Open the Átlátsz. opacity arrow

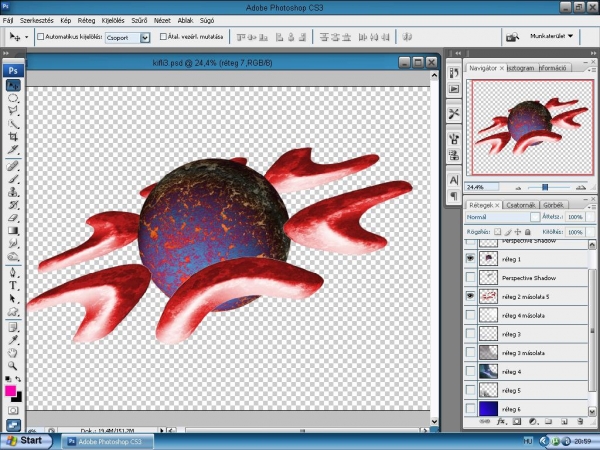pos(590,217)
